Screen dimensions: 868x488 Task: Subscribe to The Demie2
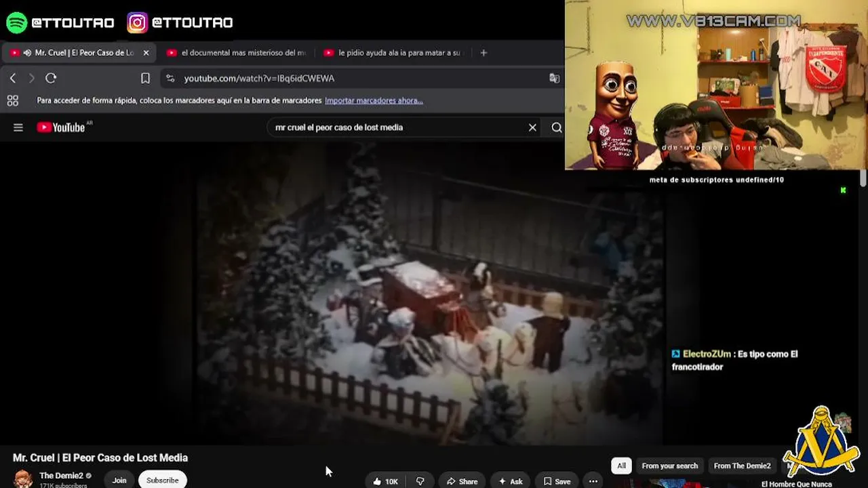163,481
